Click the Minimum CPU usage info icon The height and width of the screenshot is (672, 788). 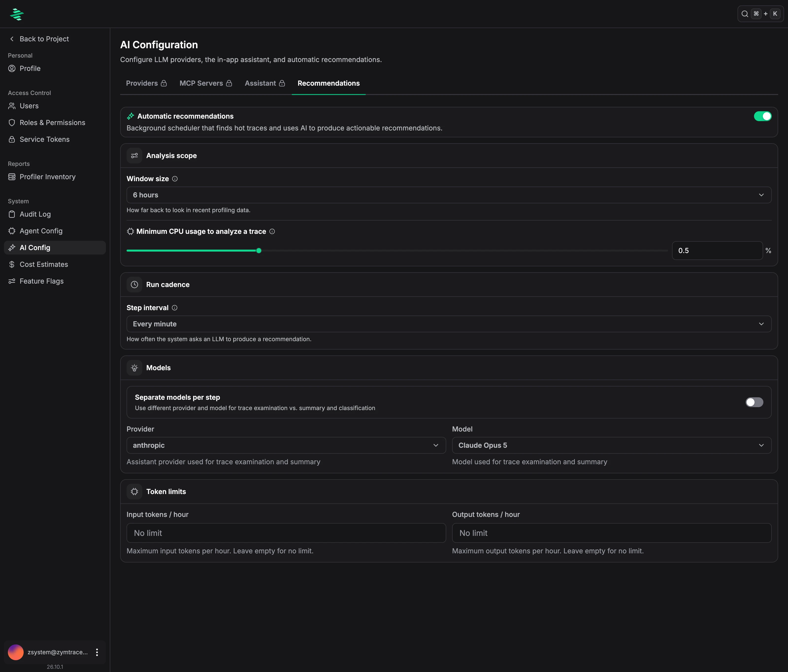point(272,231)
